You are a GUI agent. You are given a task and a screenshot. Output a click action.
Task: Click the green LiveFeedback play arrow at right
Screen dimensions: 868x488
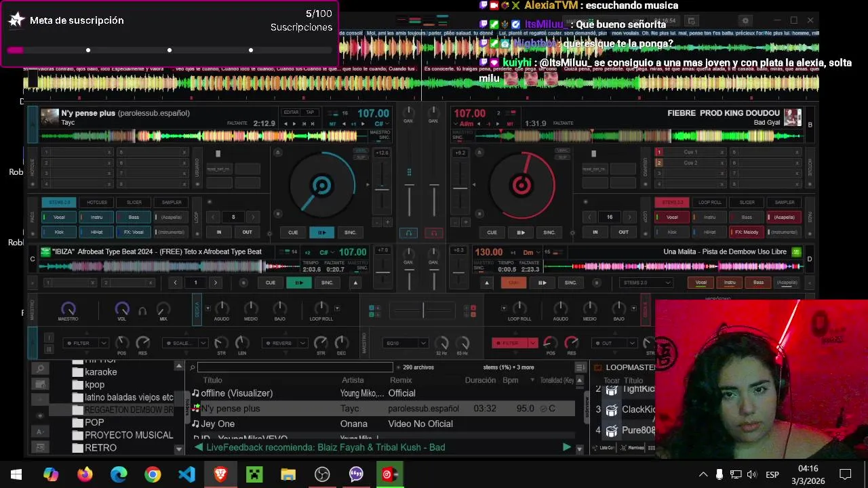point(566,447)
